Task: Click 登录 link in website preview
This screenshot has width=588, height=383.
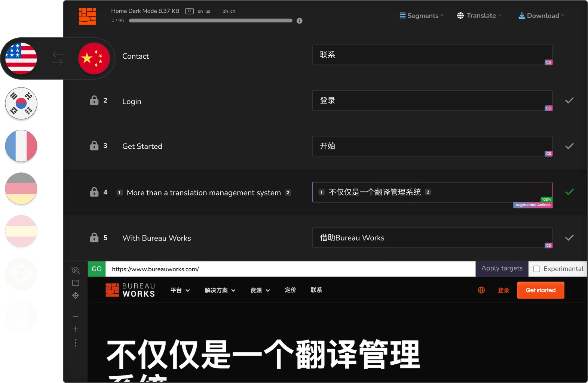Action: pos(504,290)
